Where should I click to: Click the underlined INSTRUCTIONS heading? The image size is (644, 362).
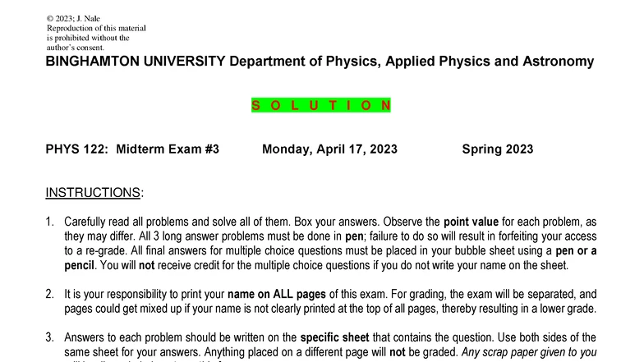click(94, 193)
